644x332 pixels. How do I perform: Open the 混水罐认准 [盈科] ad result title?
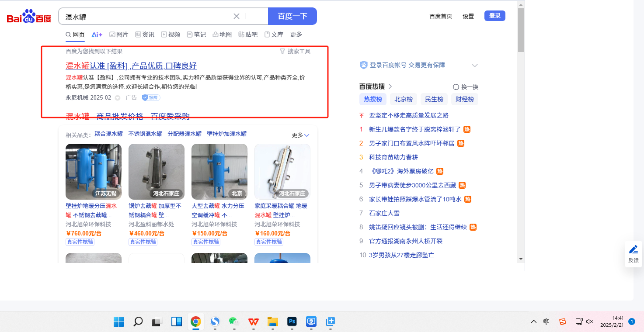click(x=131, y=66)
